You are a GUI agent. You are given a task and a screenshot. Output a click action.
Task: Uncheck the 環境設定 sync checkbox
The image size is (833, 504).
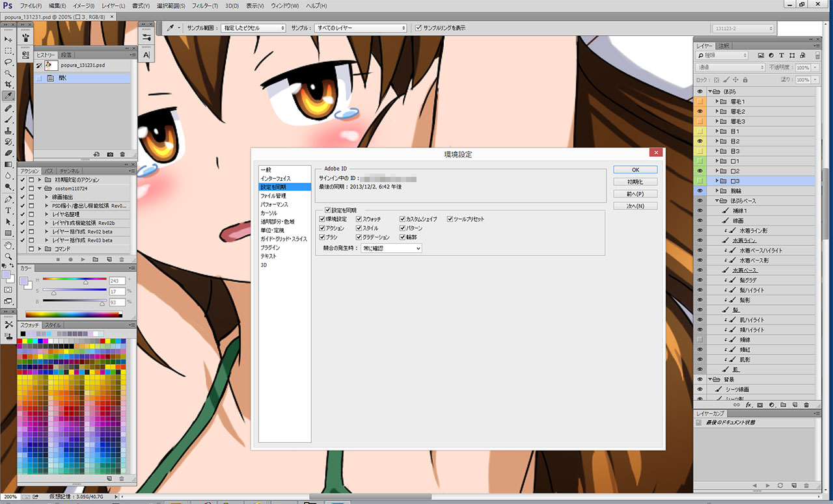point(323,219)
